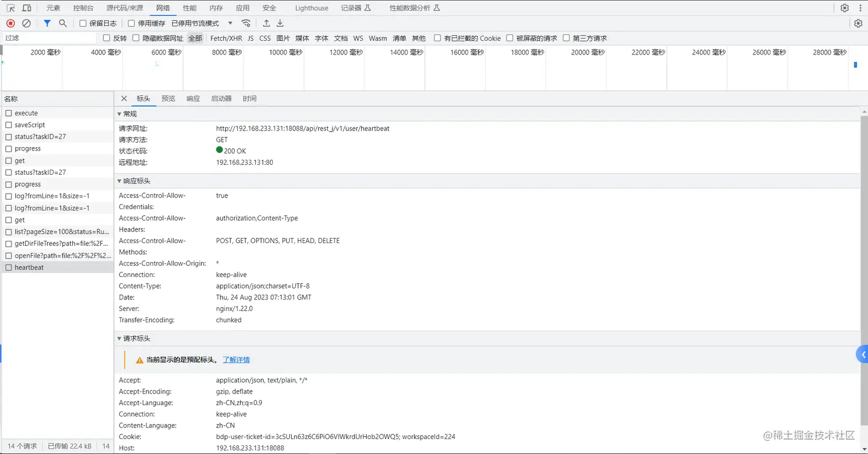Show the 响应 tab of the request
This screenshot has height=454, width=868.
tap(193, 98)
